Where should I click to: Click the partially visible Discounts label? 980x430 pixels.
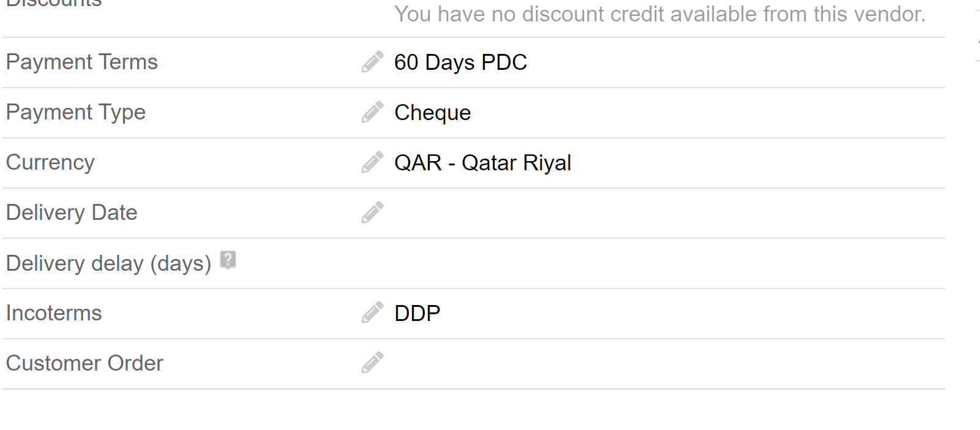point(54,4)
